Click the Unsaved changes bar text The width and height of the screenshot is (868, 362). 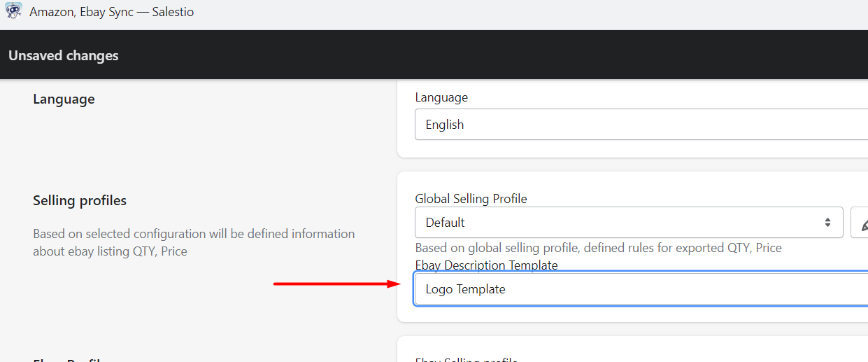64,55
